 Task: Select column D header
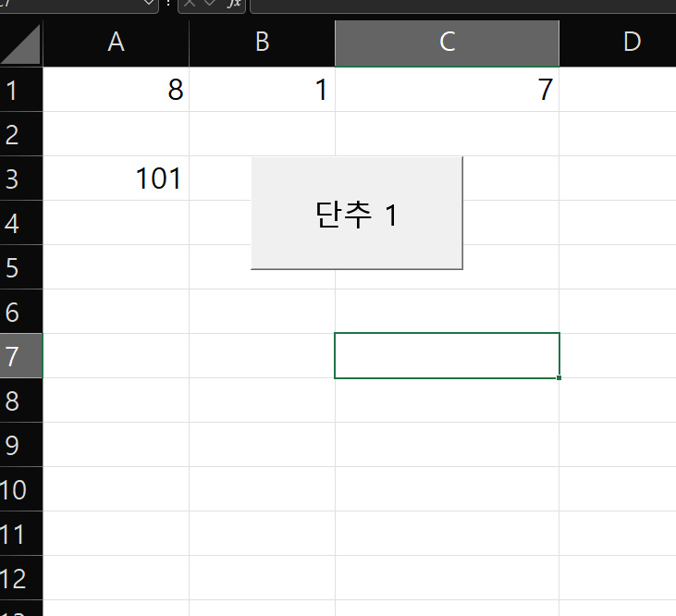point(632,43)
